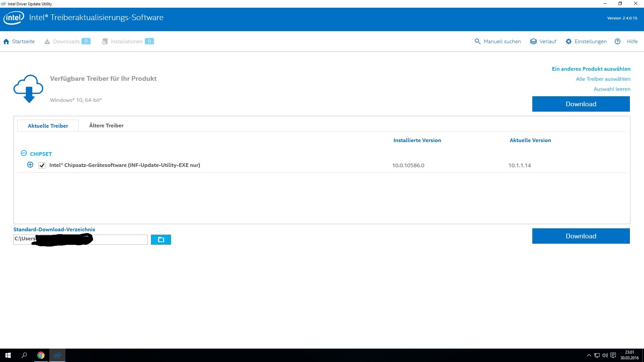The width and height of the screenshot is (644, 362).
Task: Click Ein anderes Produkt auswählen link
Action: point(591,69)
